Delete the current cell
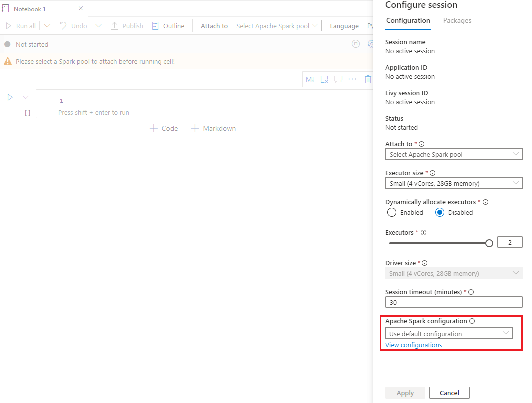This screenshot has height=403, width=532. click(368, 79)
